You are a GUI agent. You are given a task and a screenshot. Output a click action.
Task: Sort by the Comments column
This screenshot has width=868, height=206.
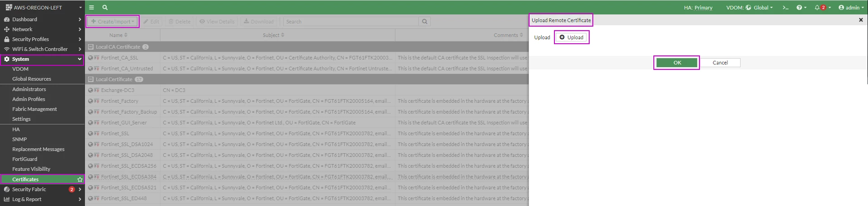click(508, 35)
